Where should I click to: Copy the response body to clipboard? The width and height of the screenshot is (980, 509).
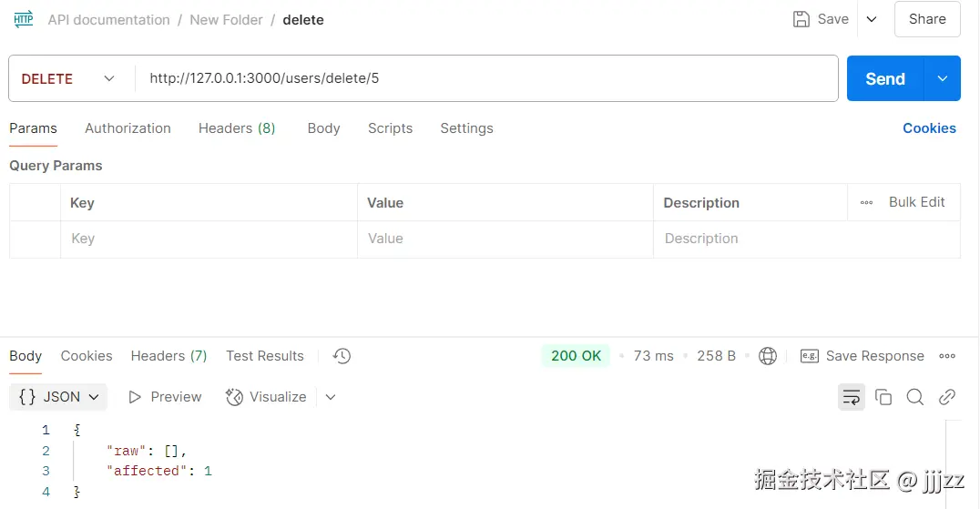(883, 397)
